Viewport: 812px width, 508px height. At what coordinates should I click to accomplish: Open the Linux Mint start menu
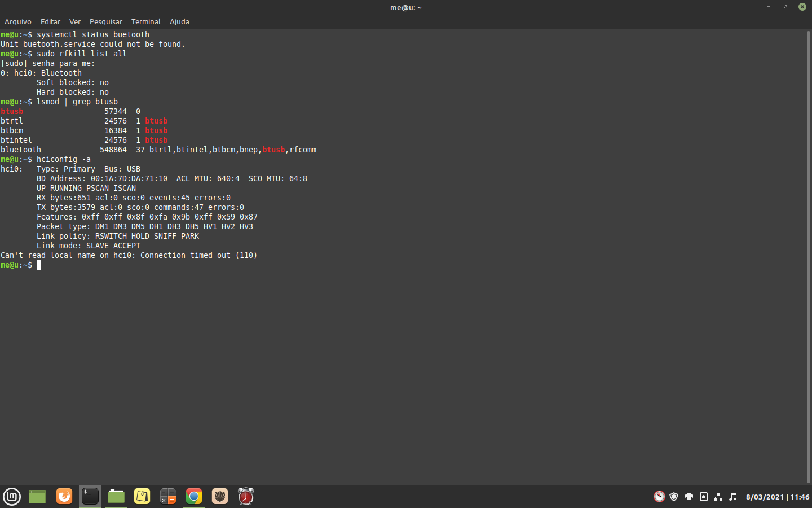12,496
